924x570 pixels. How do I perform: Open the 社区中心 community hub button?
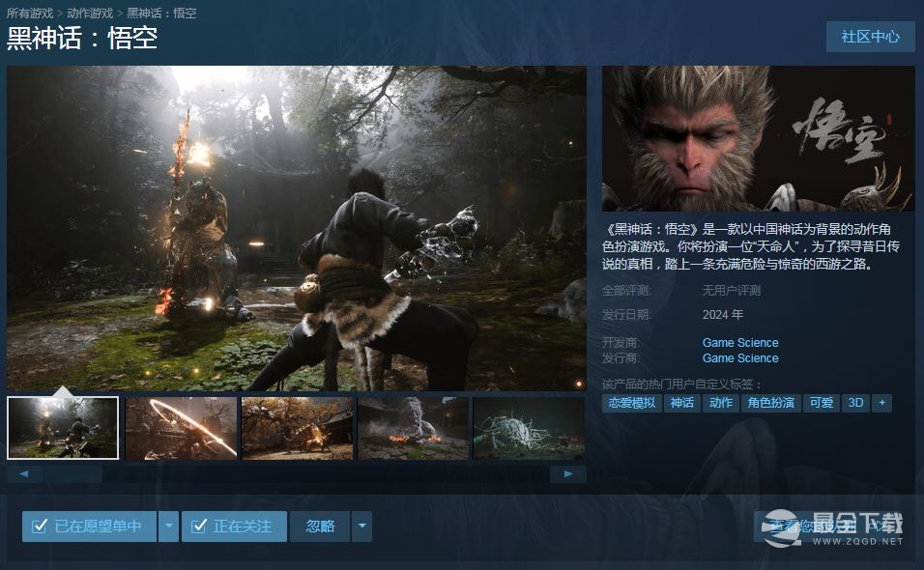coord(871,37)
